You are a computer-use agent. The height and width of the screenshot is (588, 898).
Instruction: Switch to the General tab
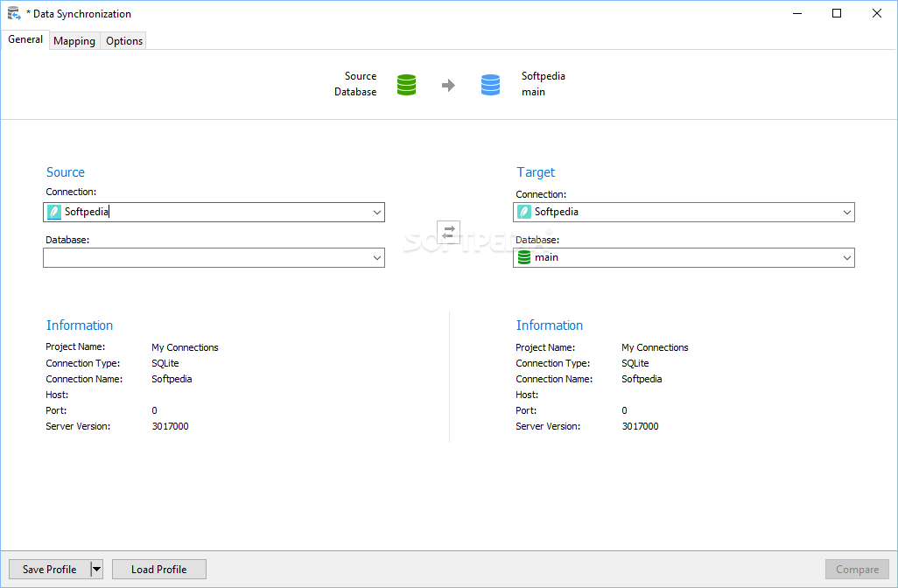pos(25,39)
